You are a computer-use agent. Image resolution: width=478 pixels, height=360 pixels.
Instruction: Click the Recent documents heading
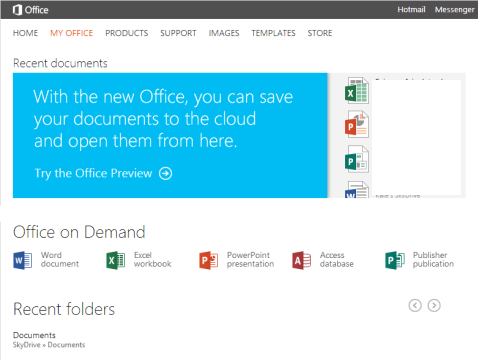click(60, 63)
